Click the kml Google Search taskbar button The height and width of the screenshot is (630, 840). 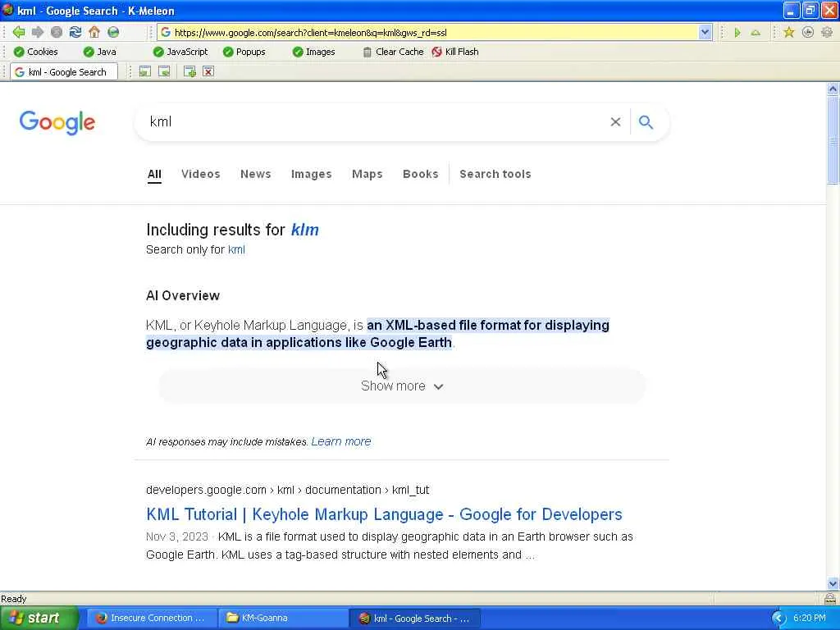415,618
